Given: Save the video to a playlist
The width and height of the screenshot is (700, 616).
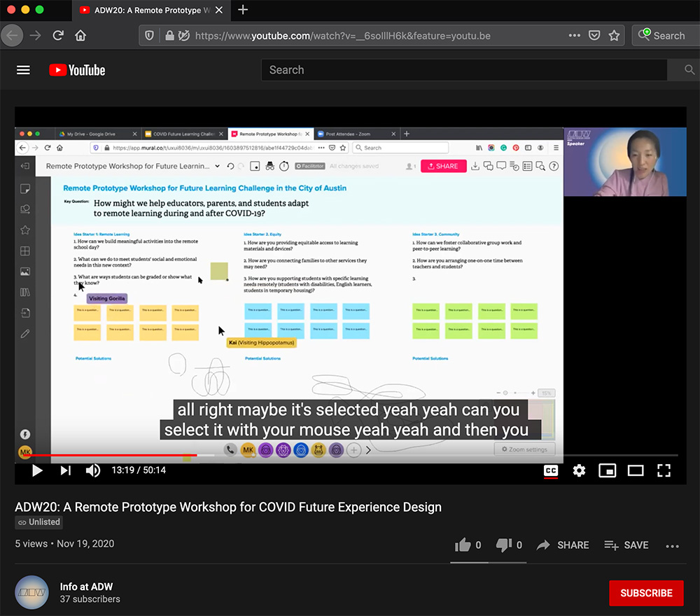Looking at the screenshot, I should (626, 545).
